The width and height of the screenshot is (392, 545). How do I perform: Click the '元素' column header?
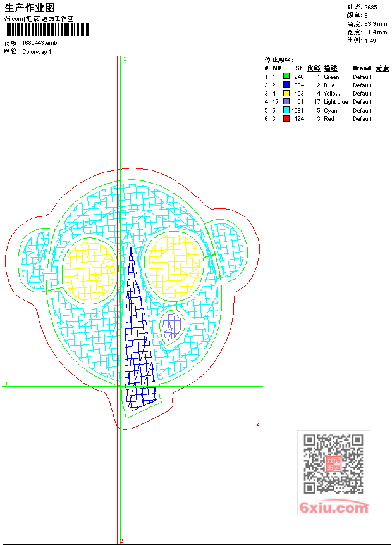pos(383,68)
